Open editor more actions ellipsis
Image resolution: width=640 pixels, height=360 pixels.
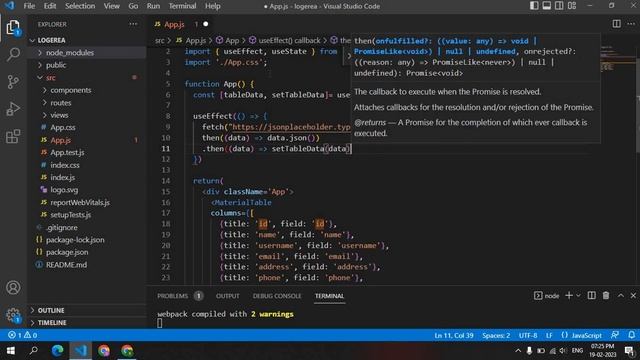[x=631, y=24]
